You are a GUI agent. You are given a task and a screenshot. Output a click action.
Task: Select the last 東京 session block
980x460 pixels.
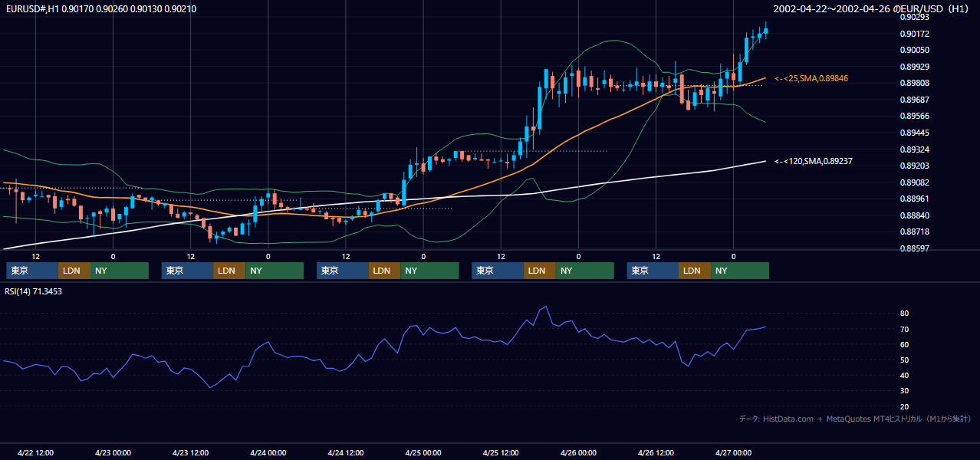[653, 271]
